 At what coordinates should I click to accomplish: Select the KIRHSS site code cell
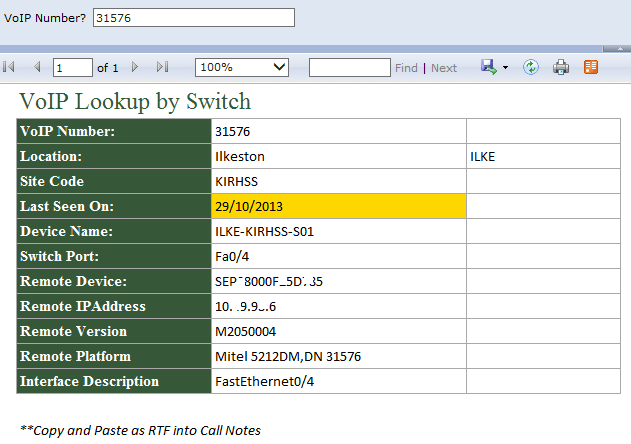coord(339,181)
